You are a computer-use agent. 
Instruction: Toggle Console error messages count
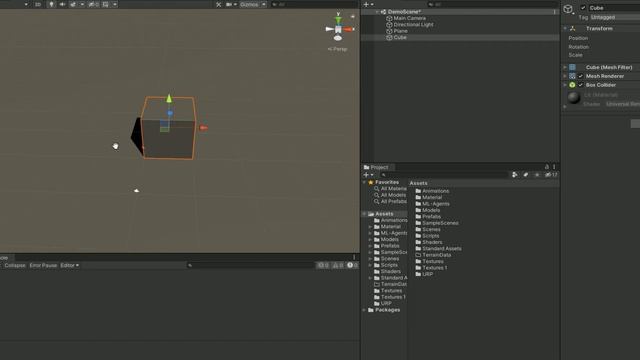pos(352,265)
